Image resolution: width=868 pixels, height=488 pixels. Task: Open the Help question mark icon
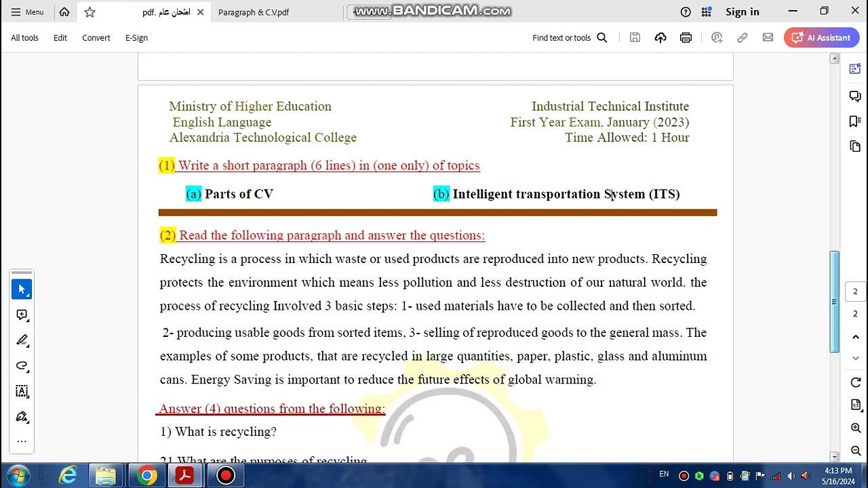(x=686, y=12)
